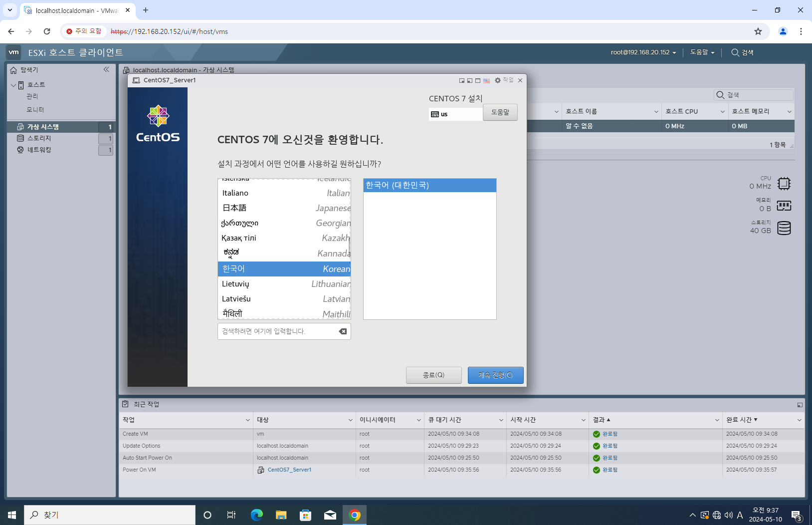Open the Initiator column dropdown in Recent Tasks
The width and height of the screenshot is (812, 525).
coord(419,420)
